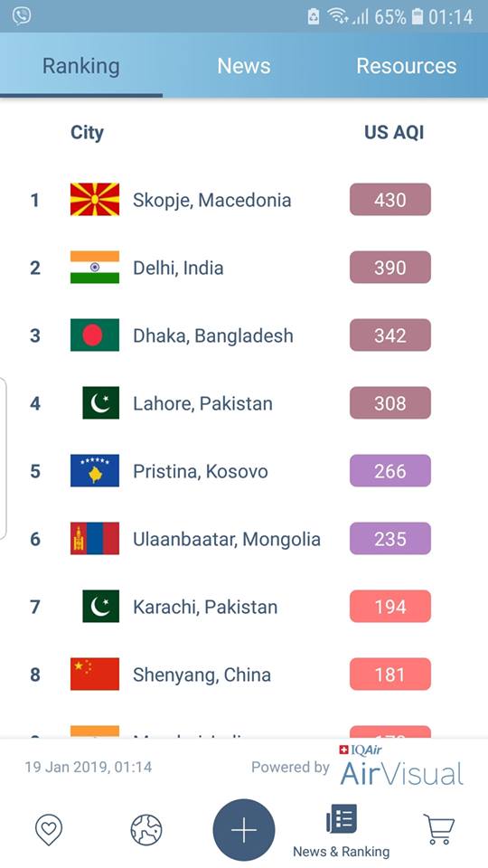Tap the Macedonia flag icon

click(x=95, y=199)
